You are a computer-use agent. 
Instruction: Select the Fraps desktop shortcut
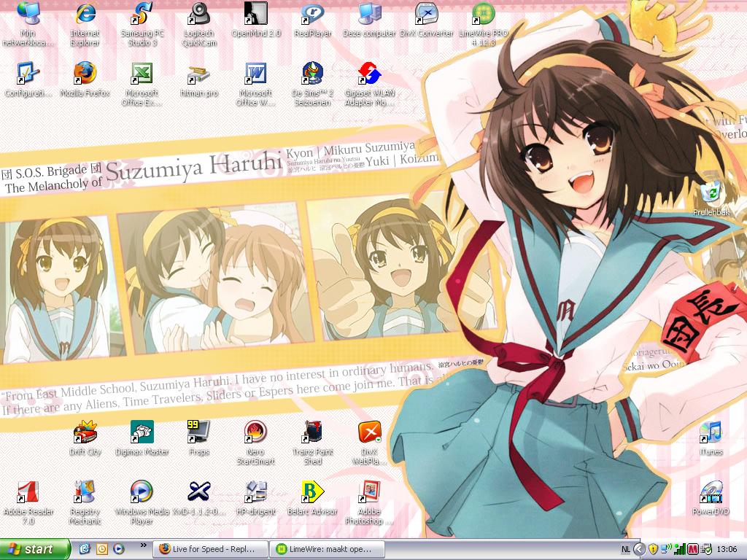click(199, 437)
